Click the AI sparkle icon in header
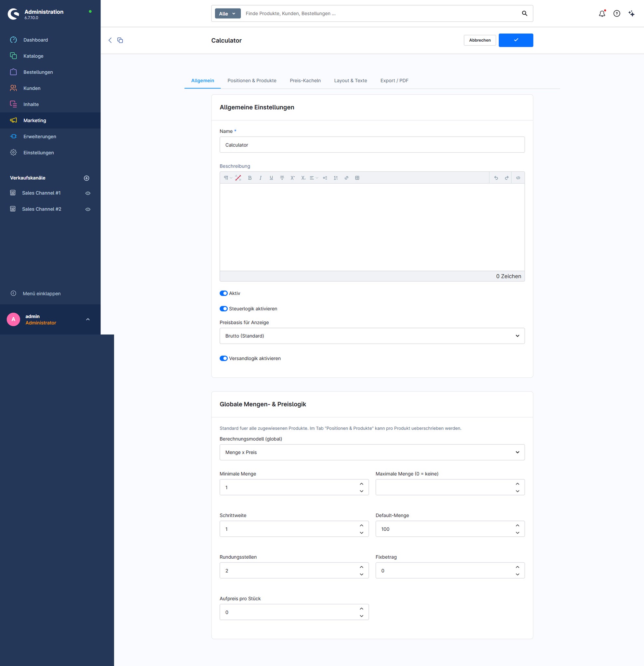Viewport: 644px width, 666px height. point(631,14)
